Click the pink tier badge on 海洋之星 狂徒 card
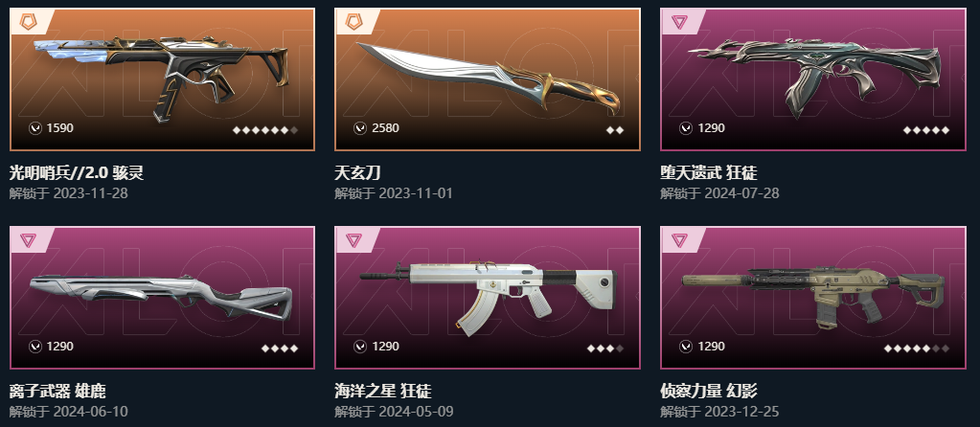 point(353,240)
